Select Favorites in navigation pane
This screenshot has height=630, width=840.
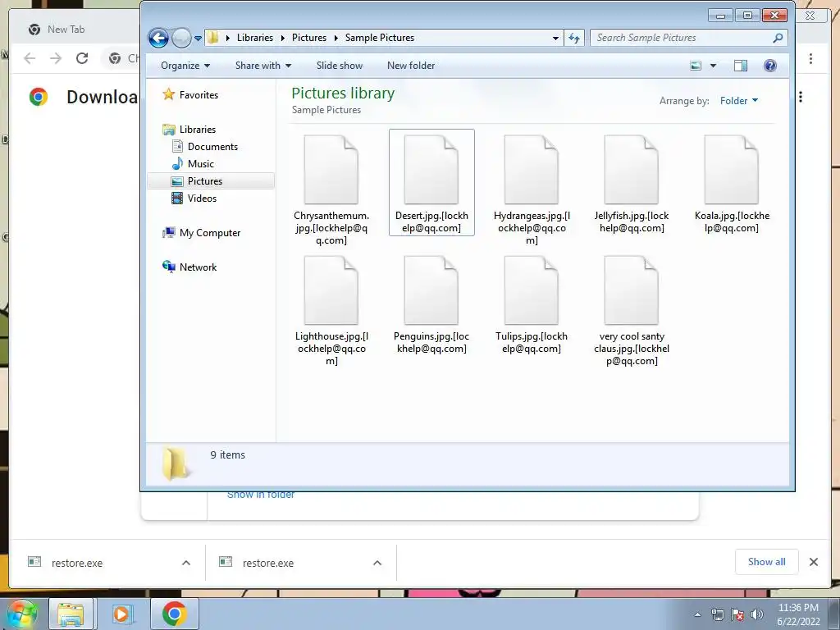190,95
